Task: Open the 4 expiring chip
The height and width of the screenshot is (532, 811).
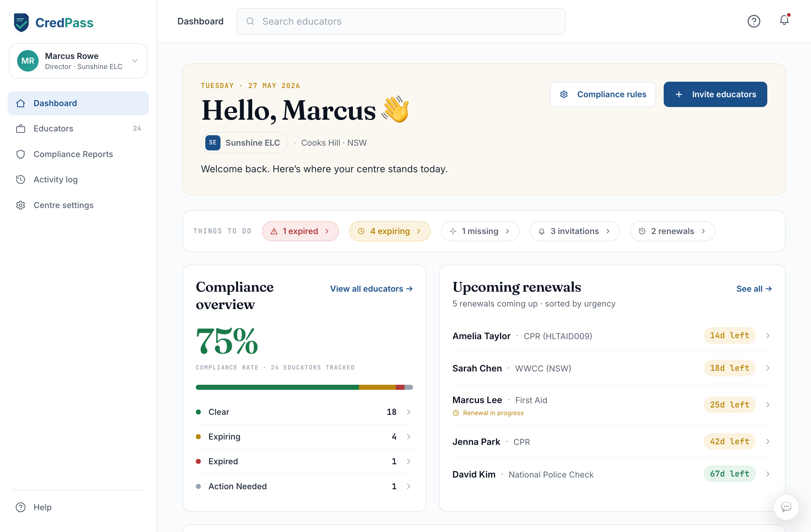Action: click(x=389, y=231)
